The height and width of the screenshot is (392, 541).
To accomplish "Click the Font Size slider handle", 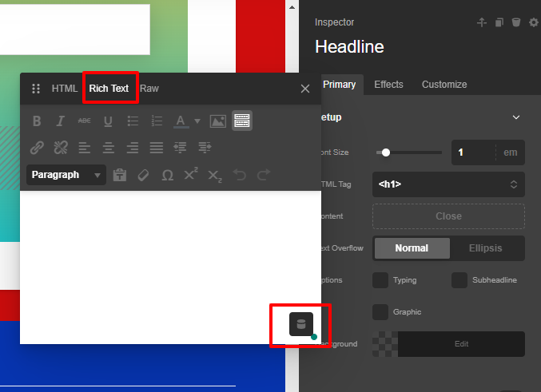I will (386, 152).
